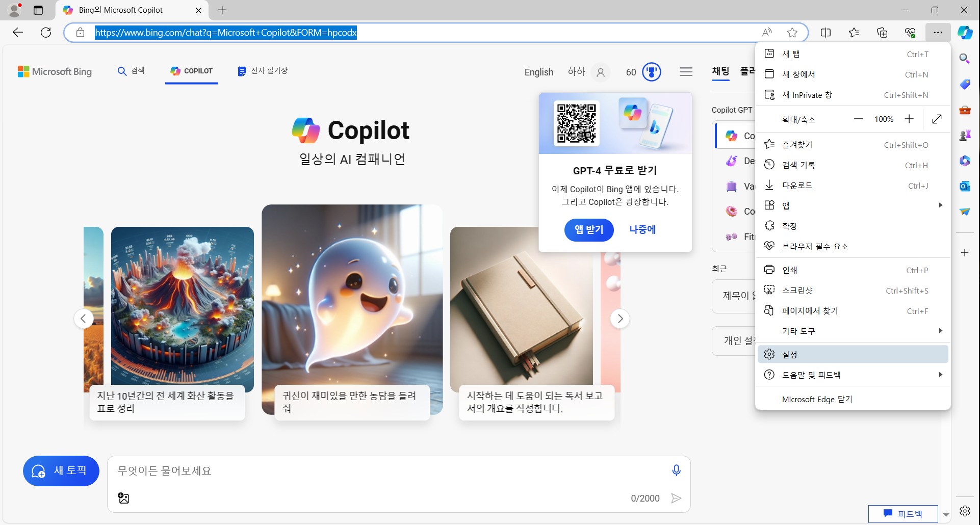Dismiss popup with 나중에 link
This screenshot has height=525, width=980.
[x=642, y=229]
